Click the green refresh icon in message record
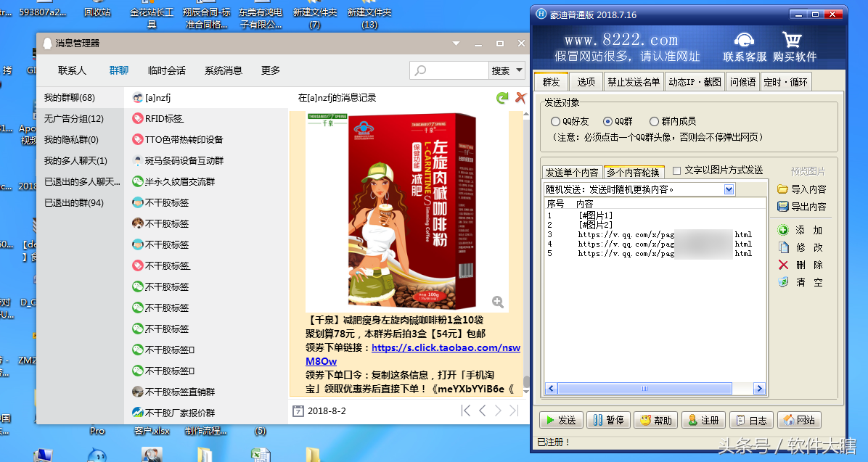Screen dimensions: 868x462 coord(502,98)
